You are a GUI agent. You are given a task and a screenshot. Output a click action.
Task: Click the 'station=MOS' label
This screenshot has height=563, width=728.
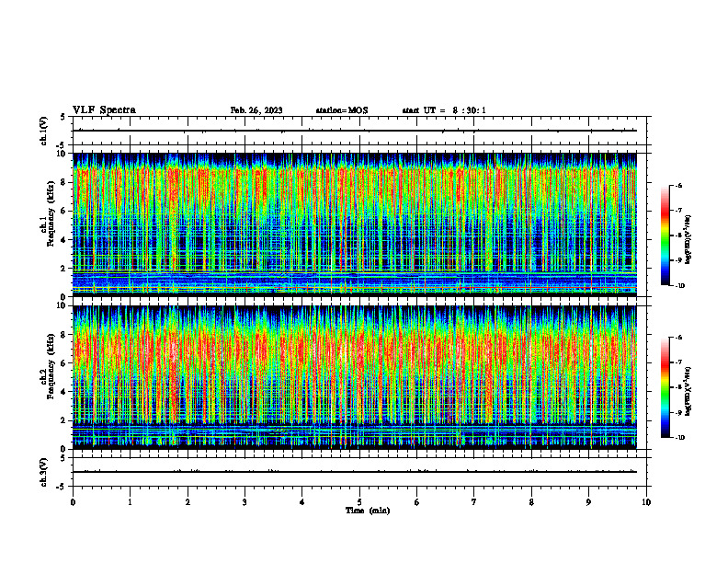point(342,110)
